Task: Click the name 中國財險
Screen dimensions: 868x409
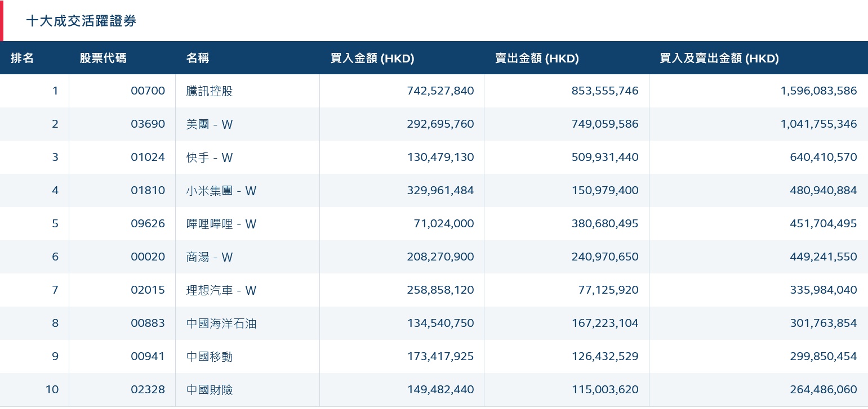Action: 210,390
